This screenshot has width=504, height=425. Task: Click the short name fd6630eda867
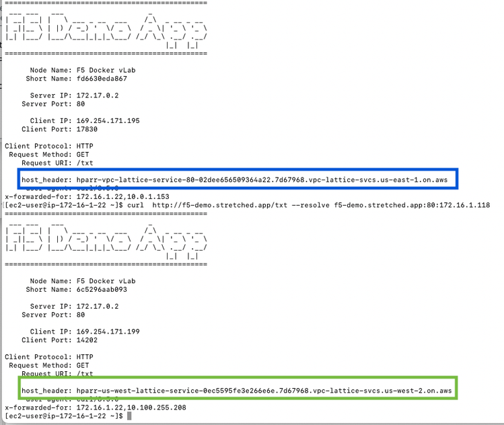click(x=102, y=79)
